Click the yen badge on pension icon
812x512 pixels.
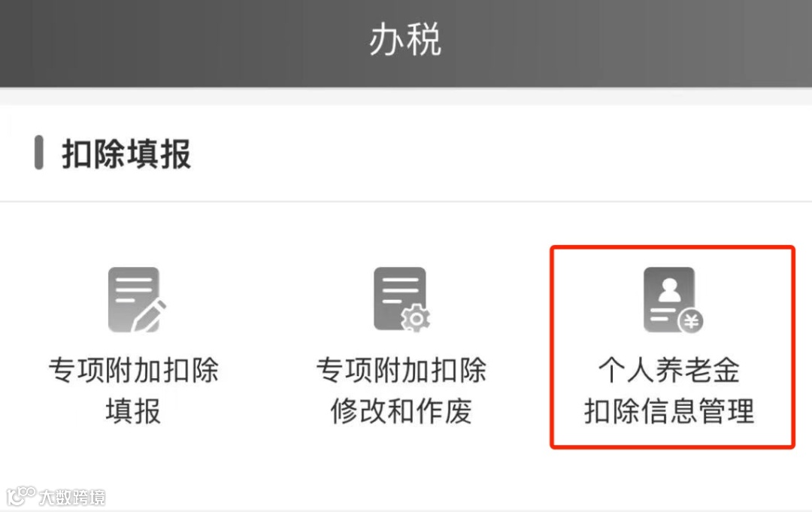(691, 322)
